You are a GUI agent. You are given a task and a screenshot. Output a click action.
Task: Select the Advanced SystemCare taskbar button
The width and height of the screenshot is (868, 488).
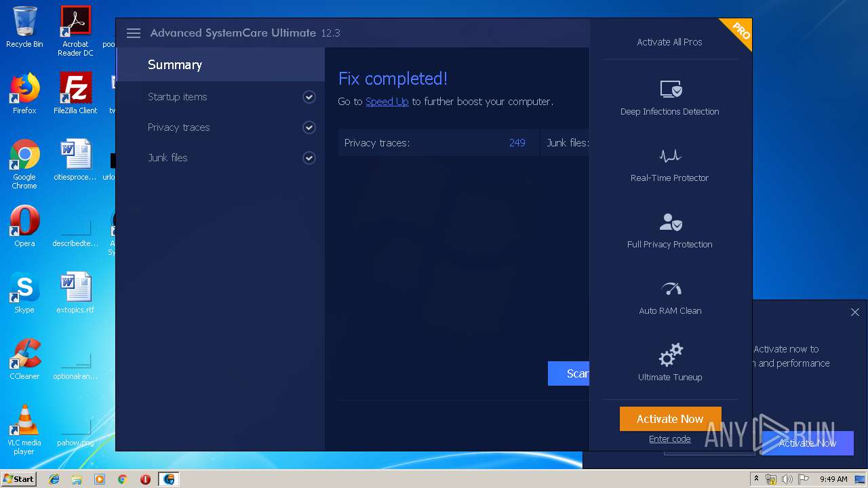click(168, 479)
